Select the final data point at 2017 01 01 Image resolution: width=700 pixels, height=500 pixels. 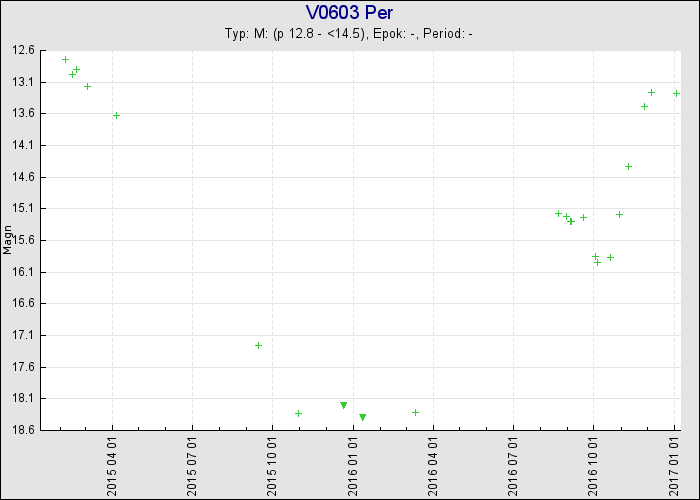pyautogui.click(x=676, y=93)
